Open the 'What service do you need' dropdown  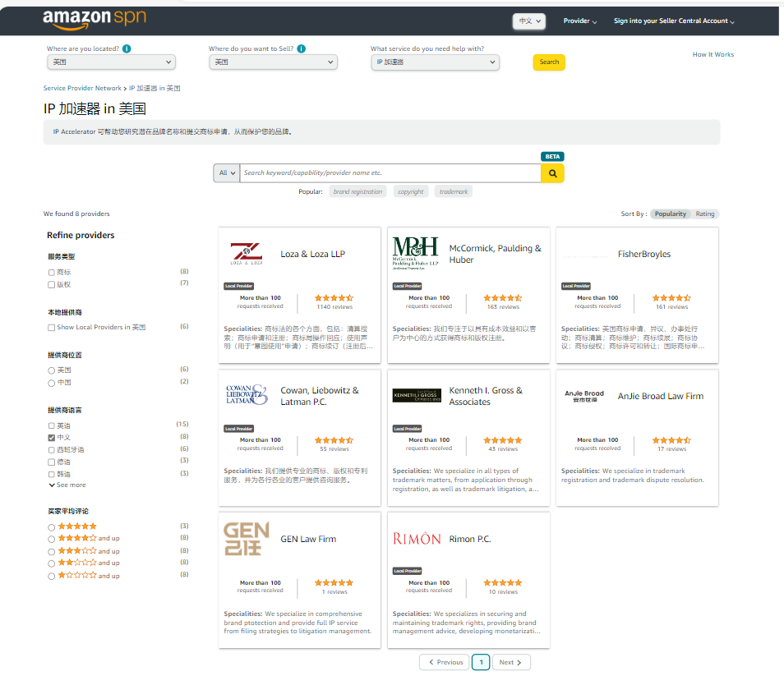[x=435, y=62]
